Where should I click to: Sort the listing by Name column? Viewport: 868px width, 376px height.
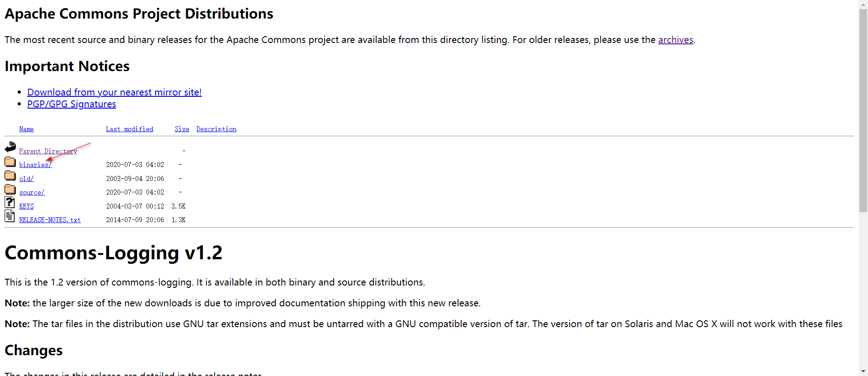coord(26,129)
